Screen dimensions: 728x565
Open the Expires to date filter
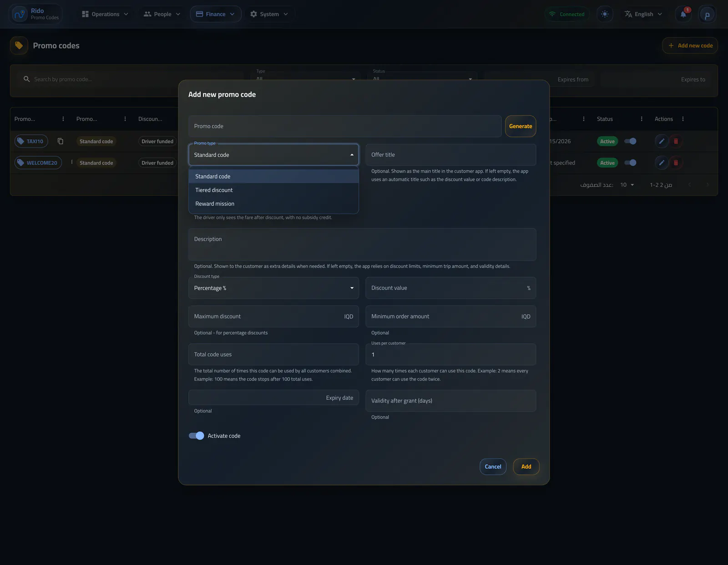coord(656,79)
